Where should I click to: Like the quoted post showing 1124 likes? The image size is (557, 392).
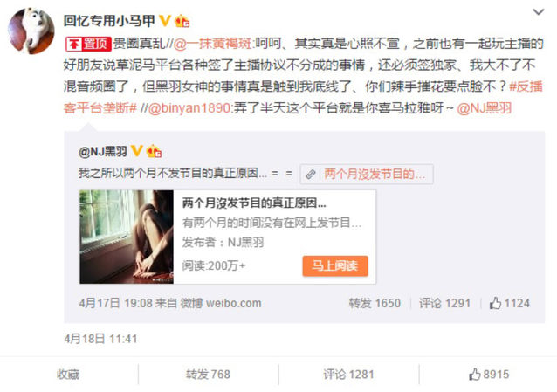point(509,303)
